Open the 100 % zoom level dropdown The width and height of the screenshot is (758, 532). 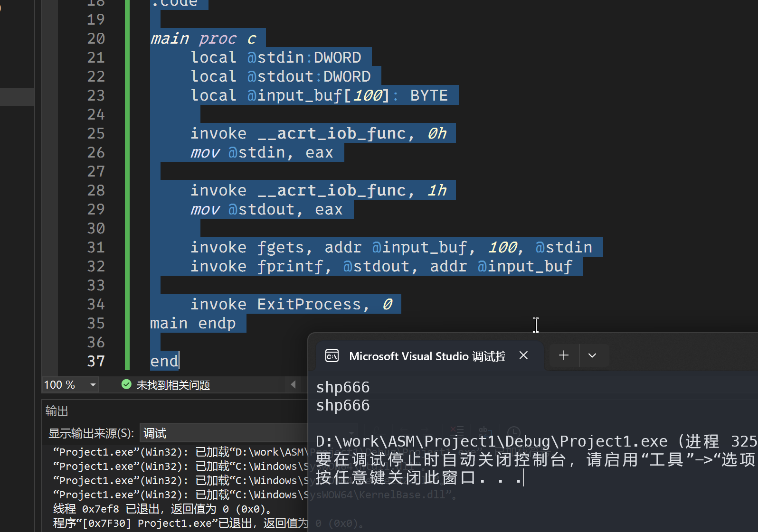click(x=93, y=385)
